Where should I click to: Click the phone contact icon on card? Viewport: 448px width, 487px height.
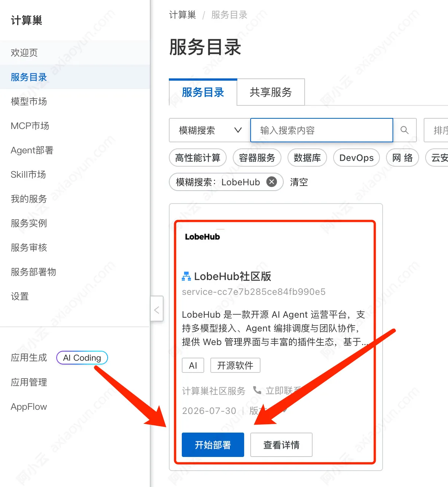(x=257, y=390)
